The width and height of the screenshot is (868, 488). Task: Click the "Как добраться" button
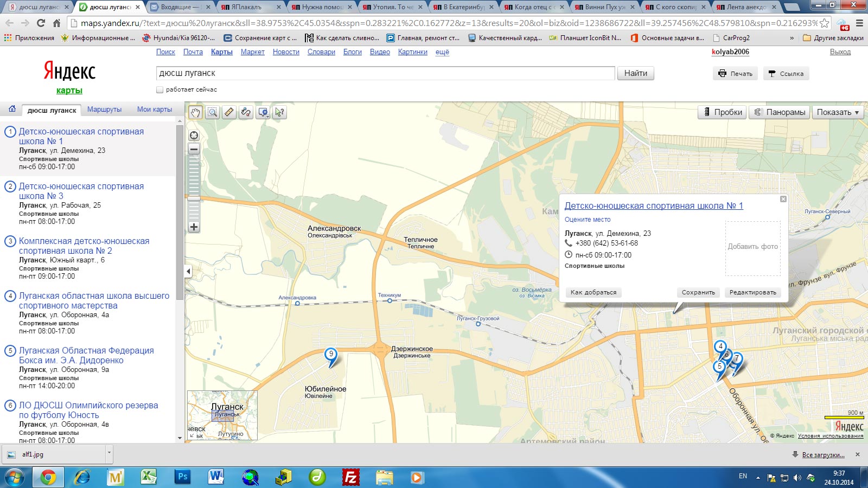point(593,292)
